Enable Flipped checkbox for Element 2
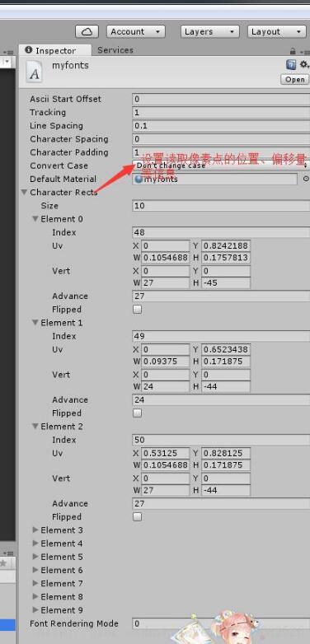310x644 pixels. [138, 516]
